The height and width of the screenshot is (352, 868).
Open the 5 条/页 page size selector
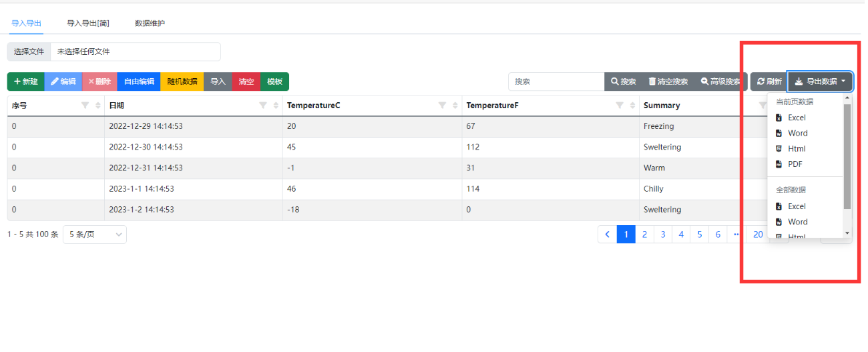tap(94, 234)
